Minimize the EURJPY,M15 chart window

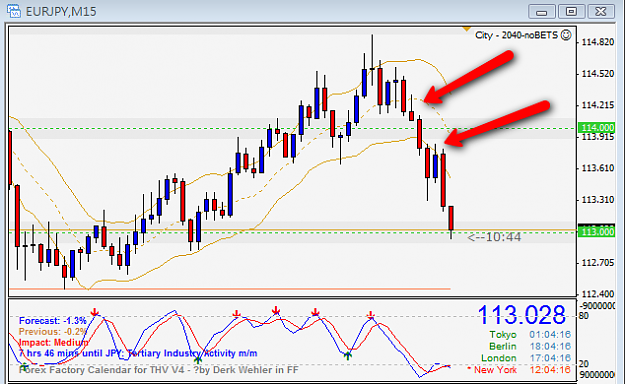coord(541,12)
